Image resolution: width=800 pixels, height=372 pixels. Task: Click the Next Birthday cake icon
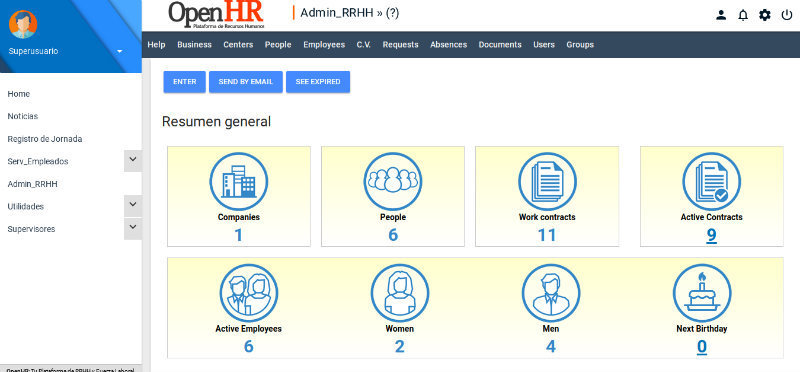[702, 293]
